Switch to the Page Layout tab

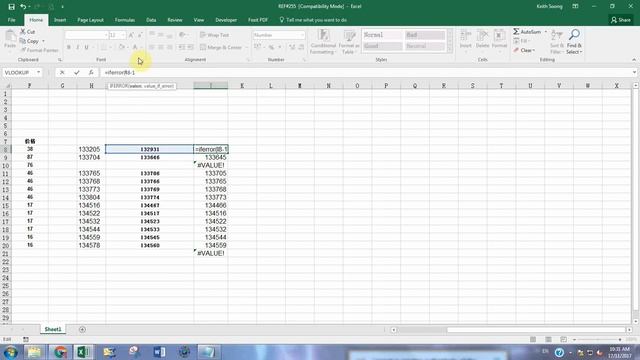[90, 20]
